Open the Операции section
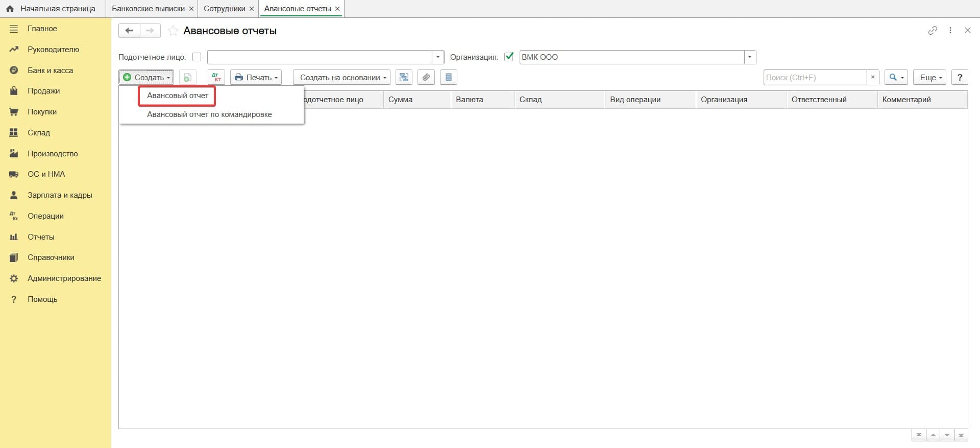Viewport: 980px width, 448px height. 45,216
